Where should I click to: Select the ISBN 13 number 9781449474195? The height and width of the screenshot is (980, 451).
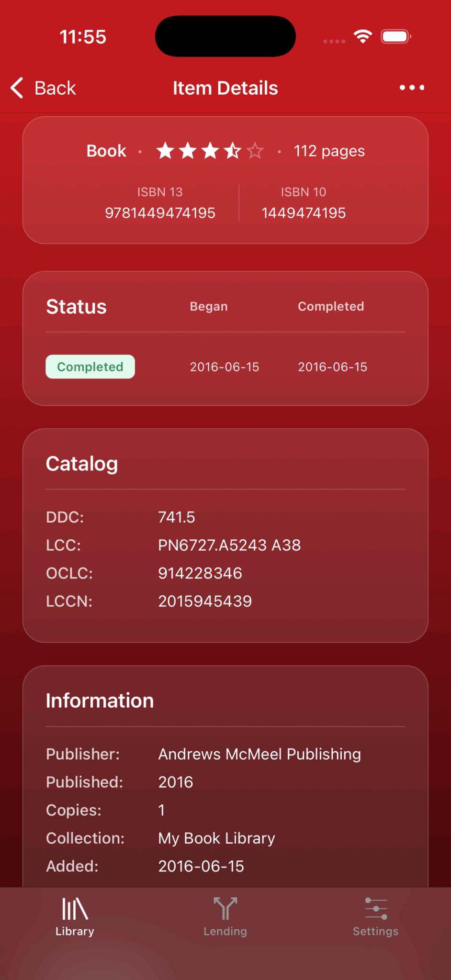pyautogui.click(x=160, y=213)
